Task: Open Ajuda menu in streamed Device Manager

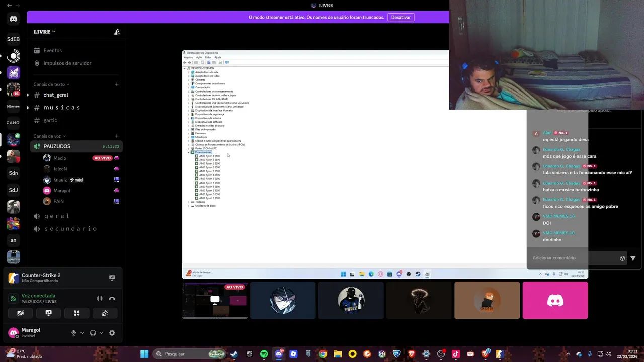Action: (218, 57)
